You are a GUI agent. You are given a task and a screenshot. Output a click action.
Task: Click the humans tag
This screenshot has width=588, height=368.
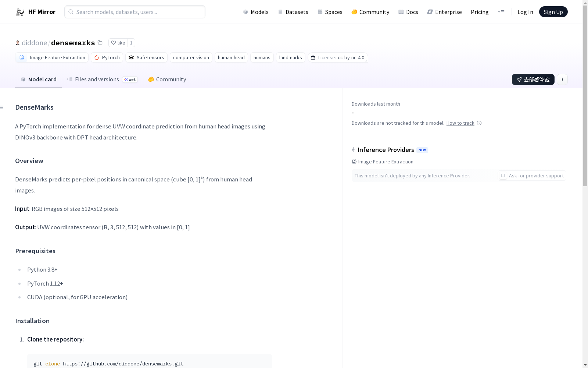[262, 57]
